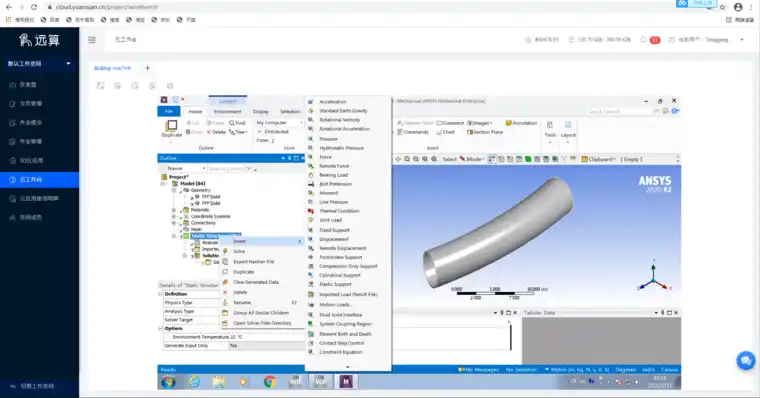Choose Solve from the context menu

point(239,251)
